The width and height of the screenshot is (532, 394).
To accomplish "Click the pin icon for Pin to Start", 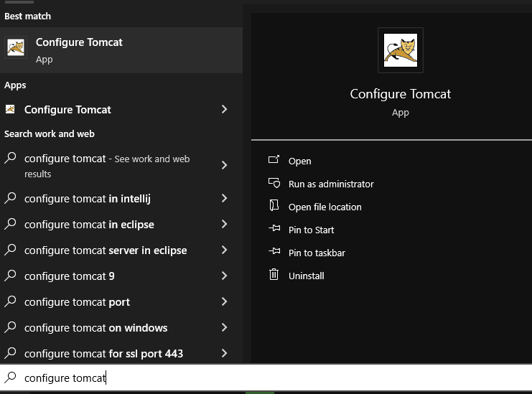I will [274, 228].
